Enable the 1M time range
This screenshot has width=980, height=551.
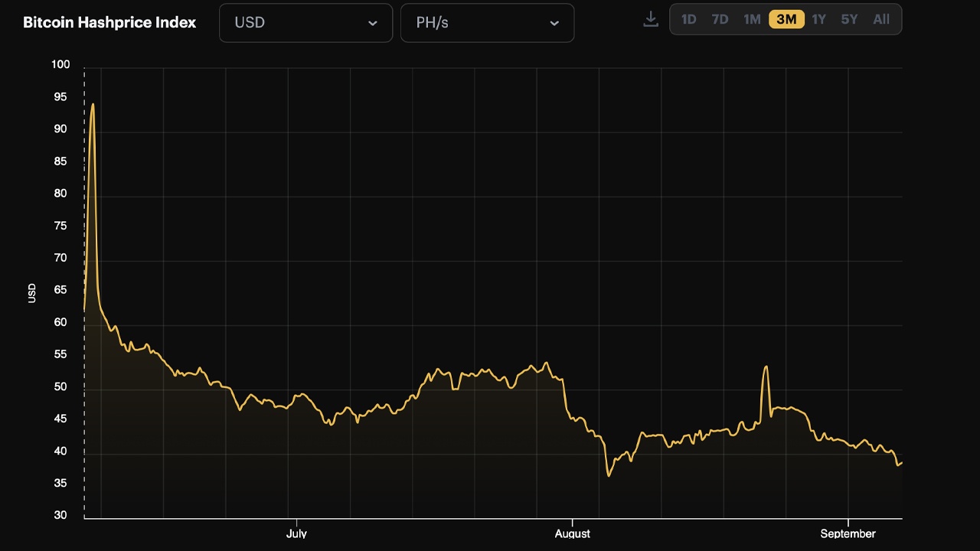[752, 19]
